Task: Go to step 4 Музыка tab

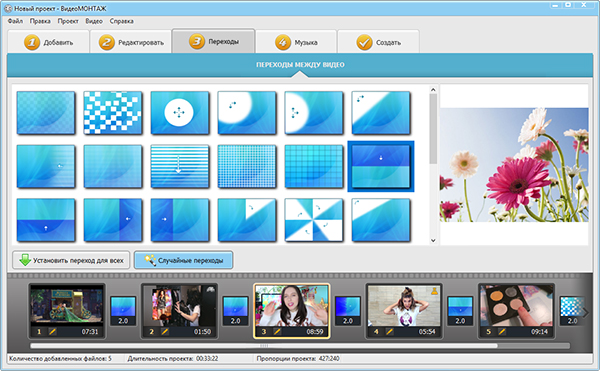Action: [x=296, y=42]
